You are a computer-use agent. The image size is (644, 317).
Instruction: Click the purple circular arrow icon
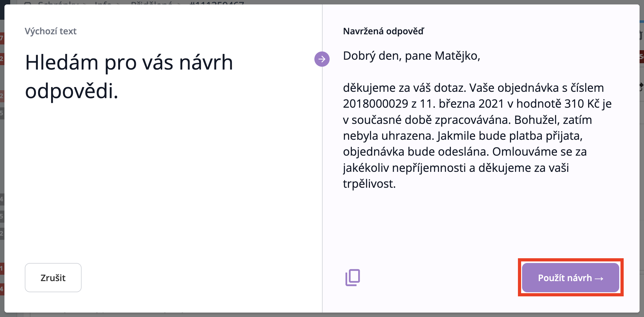click(322, 59)
